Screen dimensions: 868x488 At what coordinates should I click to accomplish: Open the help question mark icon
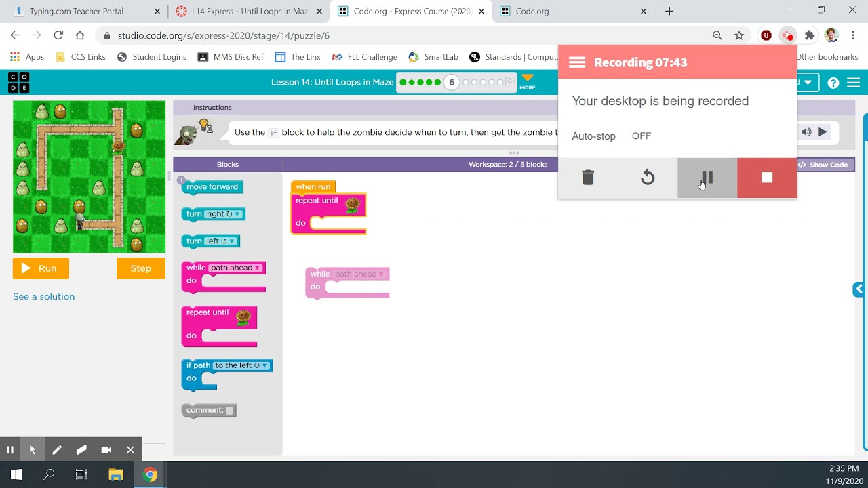tap(833, 83)
